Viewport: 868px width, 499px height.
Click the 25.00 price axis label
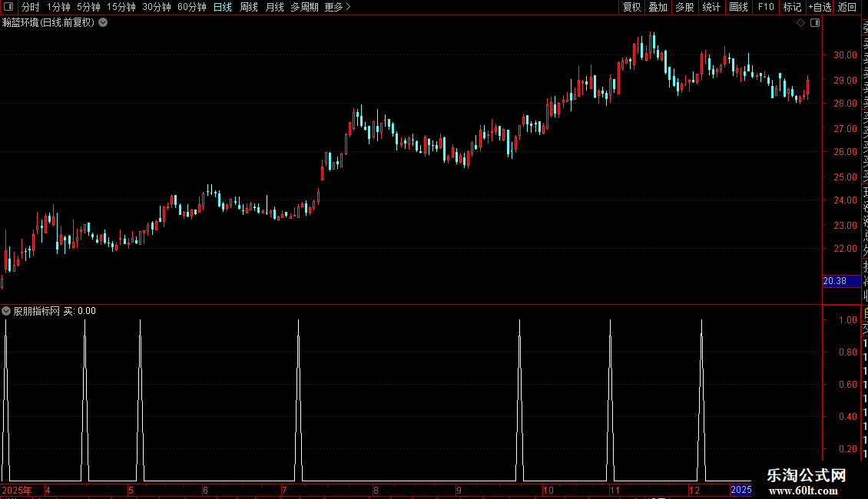tap(845, 177)
